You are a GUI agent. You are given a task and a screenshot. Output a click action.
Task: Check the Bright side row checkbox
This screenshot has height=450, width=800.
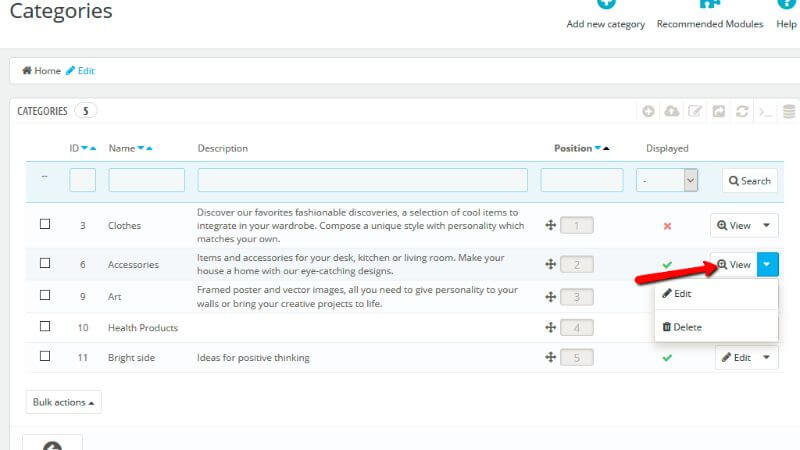45,356
